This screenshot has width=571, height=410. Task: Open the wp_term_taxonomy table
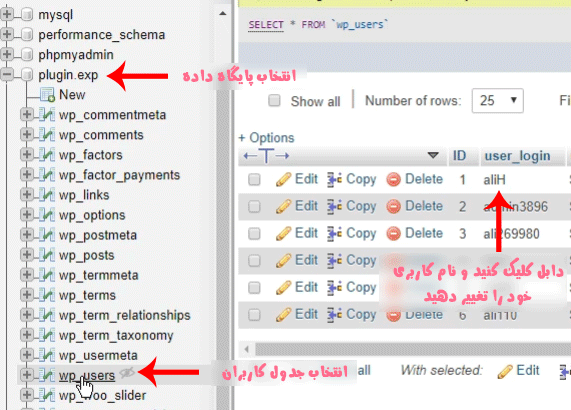coord(116,336)
